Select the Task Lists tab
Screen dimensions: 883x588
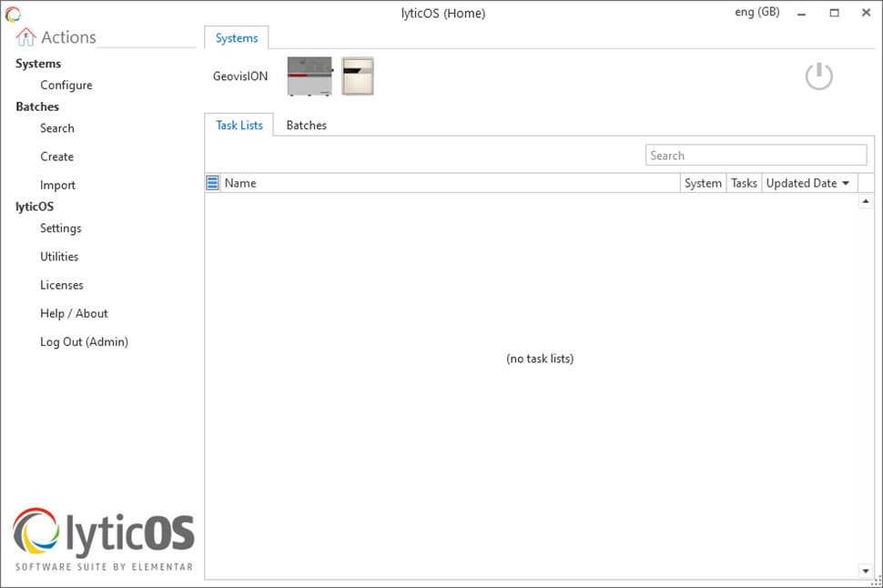239,125
